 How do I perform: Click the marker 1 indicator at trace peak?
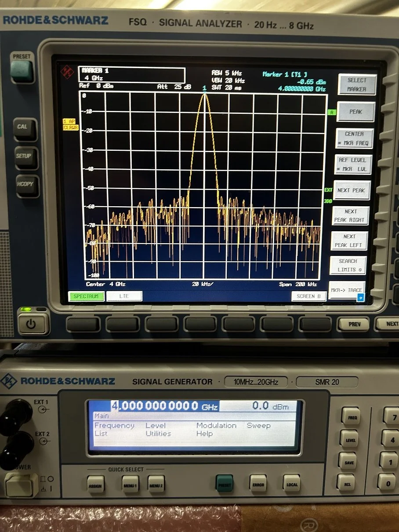(x=204, y=89)
